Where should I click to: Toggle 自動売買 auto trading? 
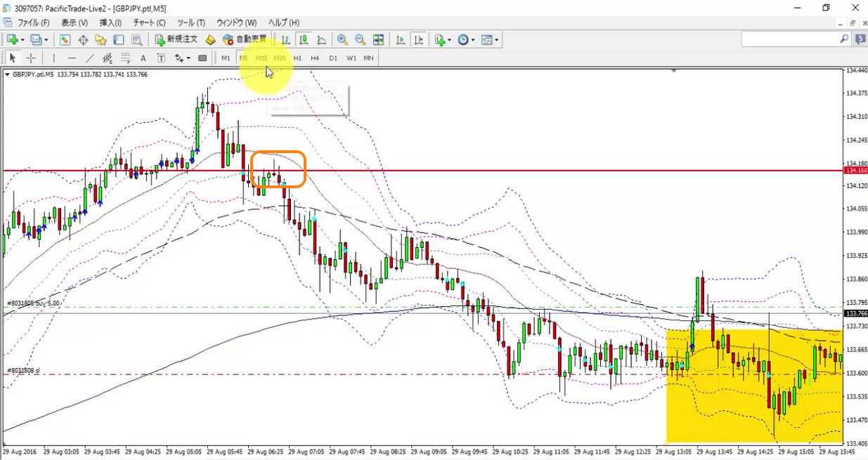click(x=245, y=39)
